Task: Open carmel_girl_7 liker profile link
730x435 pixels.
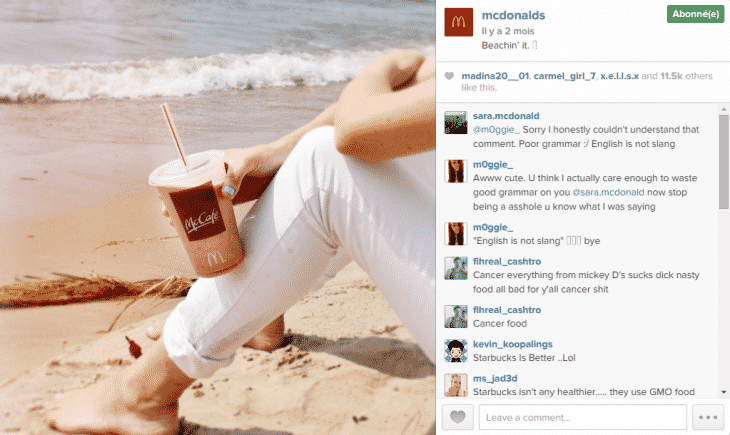Action: click(564, 76)
